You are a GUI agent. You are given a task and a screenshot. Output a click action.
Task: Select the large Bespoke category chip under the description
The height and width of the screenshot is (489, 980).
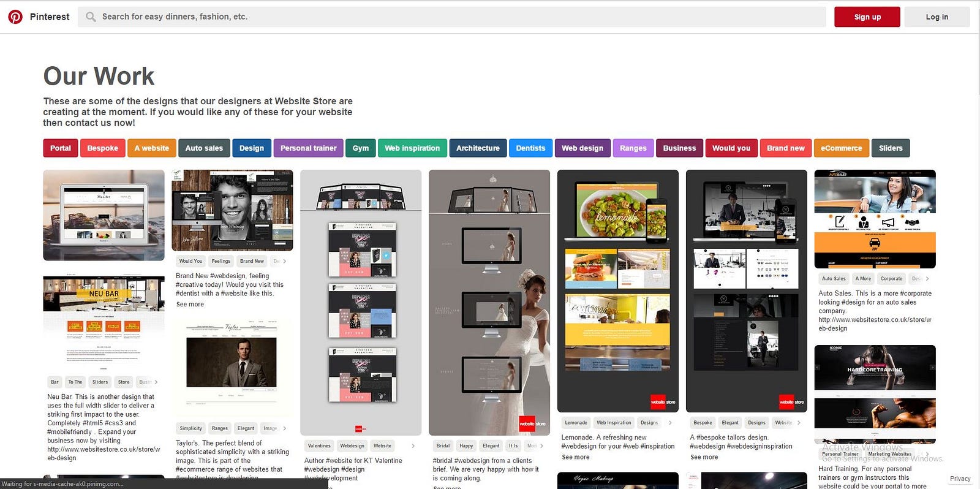tap(102, 148)
